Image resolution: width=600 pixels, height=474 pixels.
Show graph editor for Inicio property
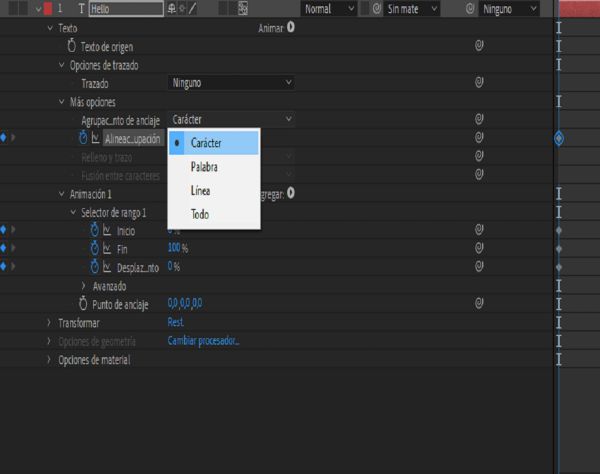click(x=107, y=230)
